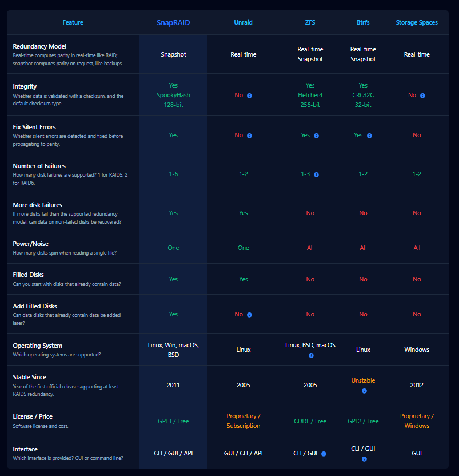This screenshot has width=459, height=476.
Task: Click GPL2 / Free license cell
Action: (x=363, y=421)
